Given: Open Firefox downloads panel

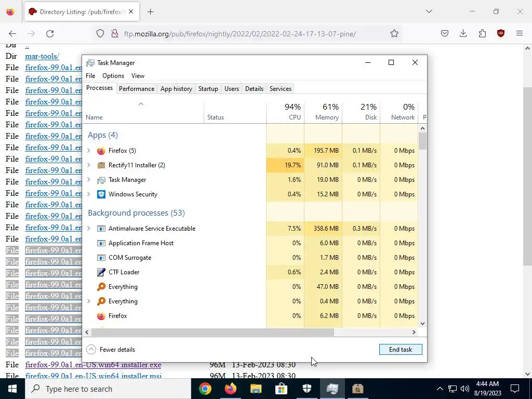Looking at the screenshot, I should pyautogui.click(x=463, y=34).
